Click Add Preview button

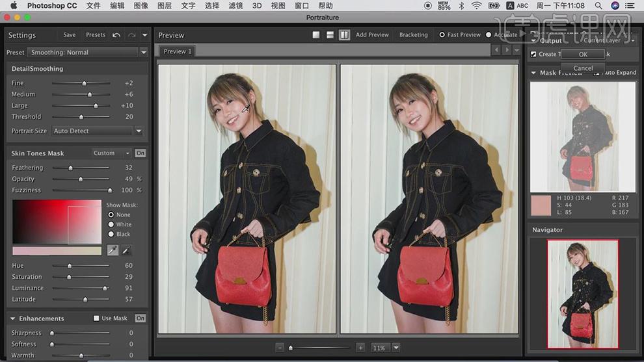(x=372, y=35)
